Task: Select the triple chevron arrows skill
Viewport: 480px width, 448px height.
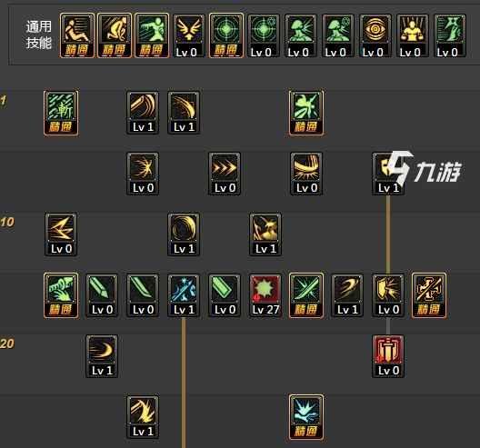Action: pos(225,174)
